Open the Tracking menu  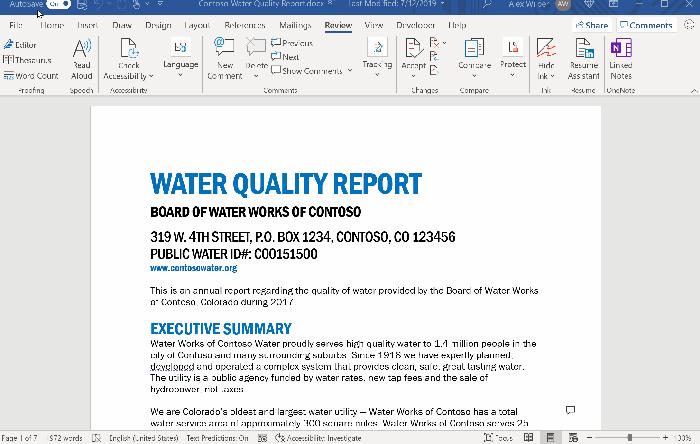377,58
